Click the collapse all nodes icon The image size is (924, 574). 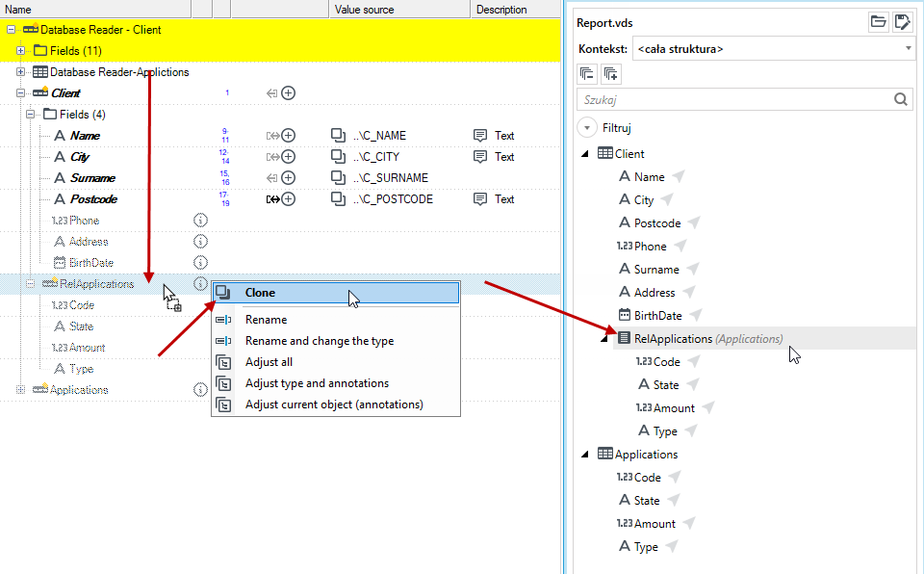[587, 74]
